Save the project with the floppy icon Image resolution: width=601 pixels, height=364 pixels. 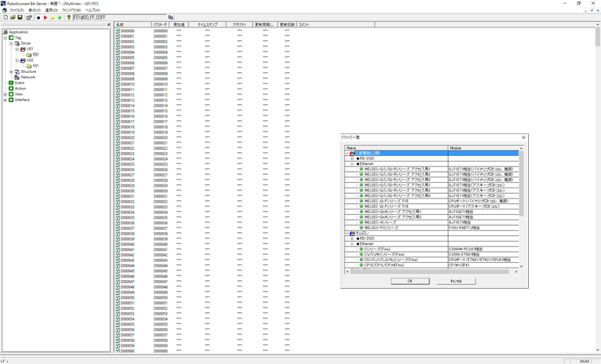coord(20,17)
